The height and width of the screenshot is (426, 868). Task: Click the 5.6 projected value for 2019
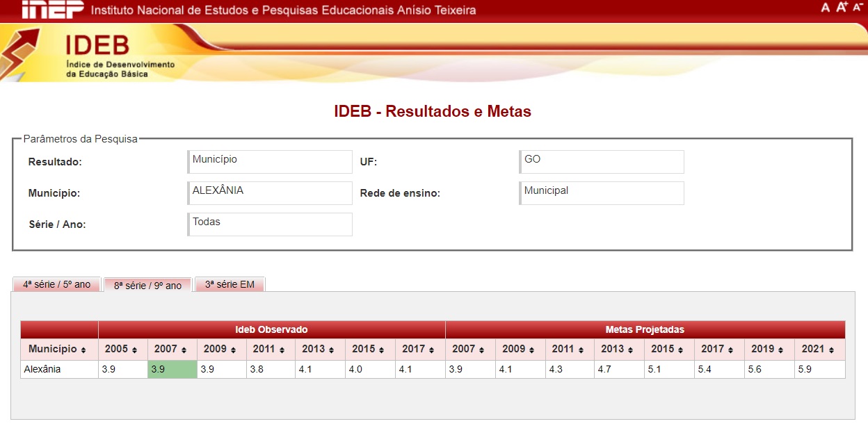point(769,369)
